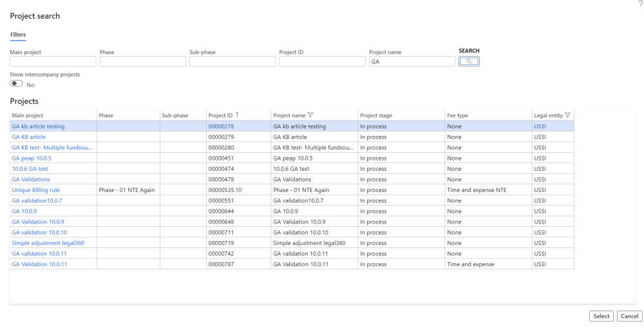This screenshot has width=644, height=328.
Task: Open the help question mark icon
Action: point(639,4)
